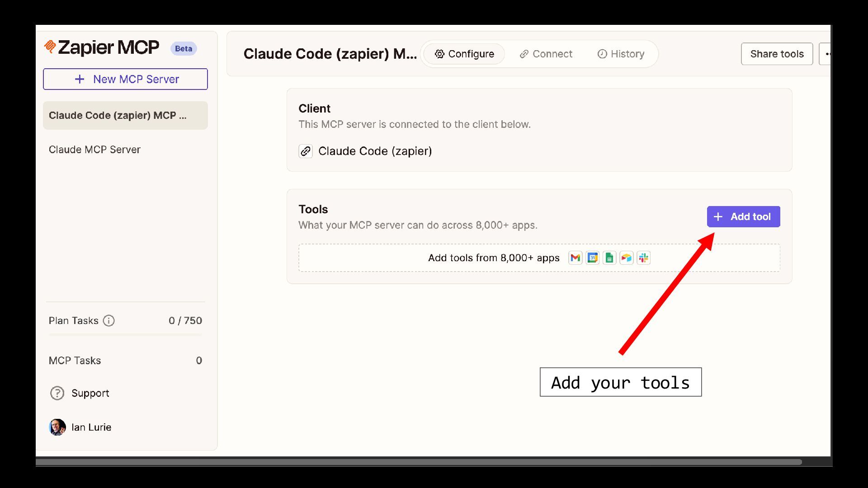The image size is (868, 488).
Task: Click the Slack app icon
Action: [644, 258]
